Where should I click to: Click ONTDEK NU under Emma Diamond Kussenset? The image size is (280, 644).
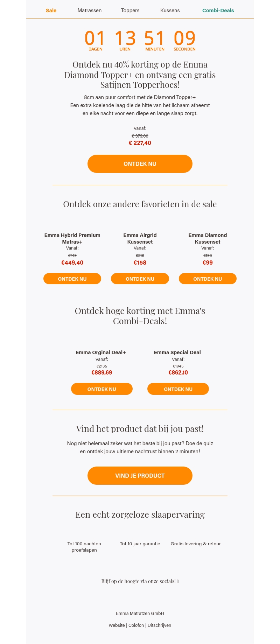pyautogui.click(x=208, y=279)
